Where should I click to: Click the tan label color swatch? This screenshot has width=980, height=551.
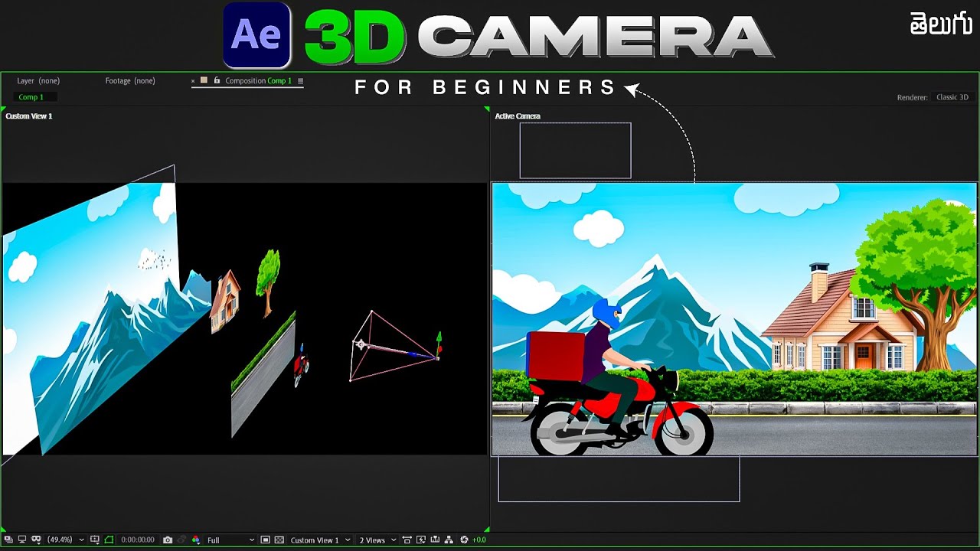[204, 80]
